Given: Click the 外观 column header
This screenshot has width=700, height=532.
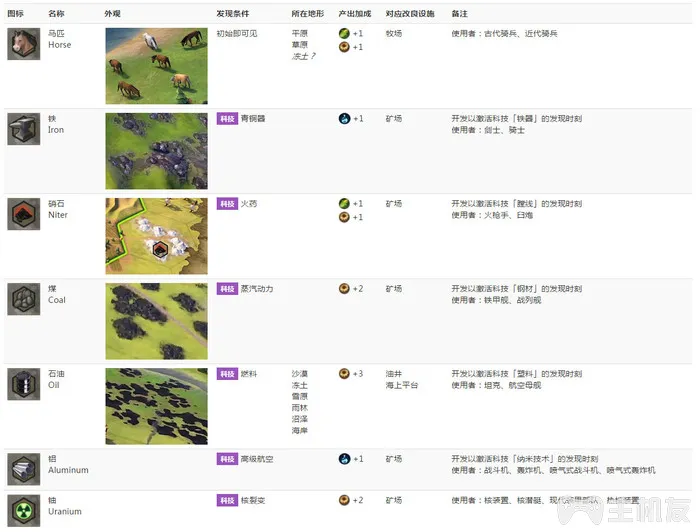Looking at the screenshot, I should pyautogui.click(x=112, y=13).
